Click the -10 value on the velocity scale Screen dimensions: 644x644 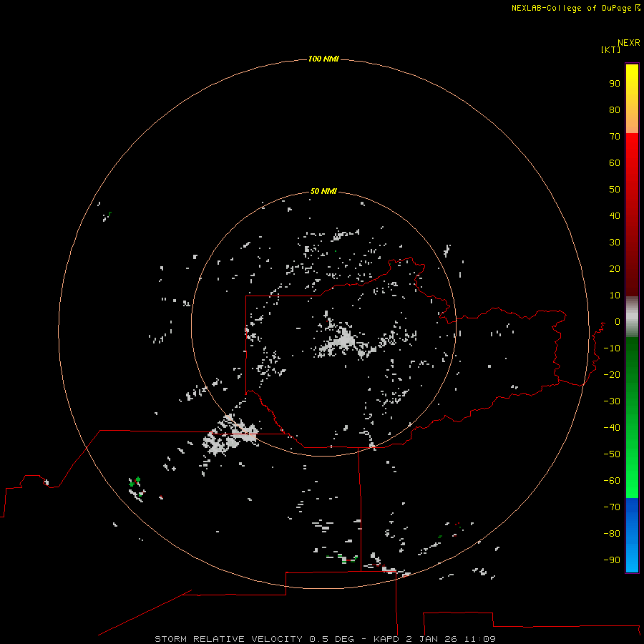[612, 348]
